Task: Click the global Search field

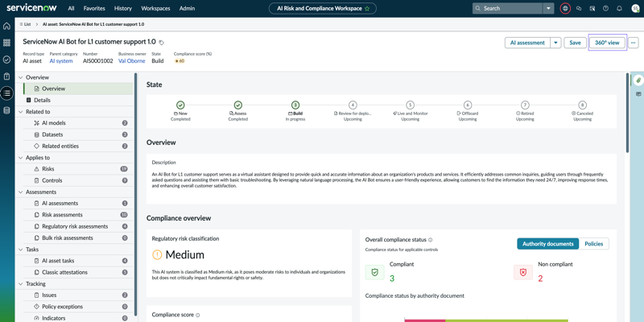Action: tap(508, 8)
